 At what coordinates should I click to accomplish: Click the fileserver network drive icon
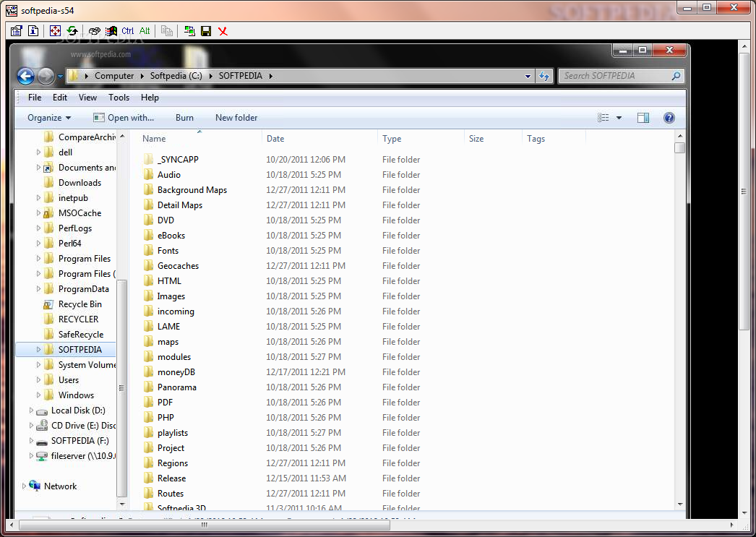(43, 455)
